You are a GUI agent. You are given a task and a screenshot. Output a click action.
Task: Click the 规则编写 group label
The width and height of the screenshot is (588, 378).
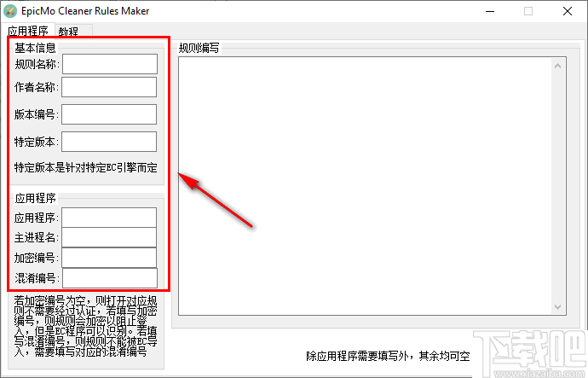(x=199, y=48)
